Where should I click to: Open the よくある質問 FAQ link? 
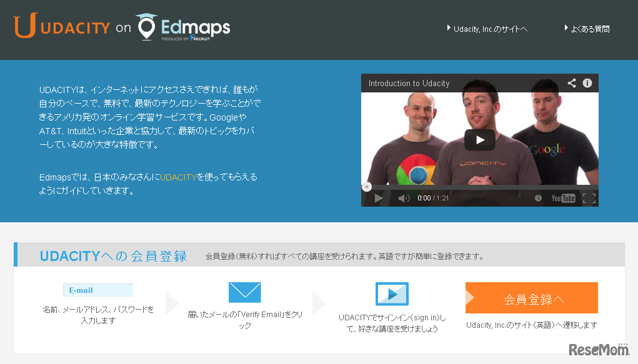tap(587, 29)
